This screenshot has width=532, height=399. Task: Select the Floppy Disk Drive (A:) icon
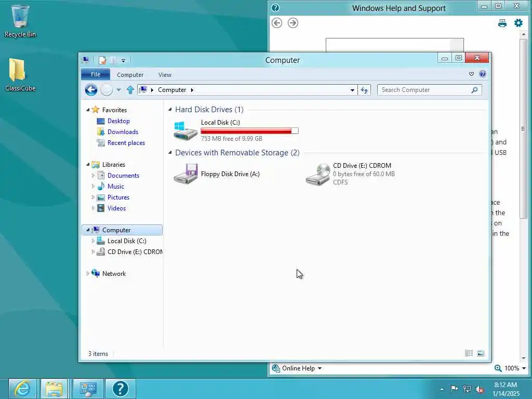click(185, 174)
